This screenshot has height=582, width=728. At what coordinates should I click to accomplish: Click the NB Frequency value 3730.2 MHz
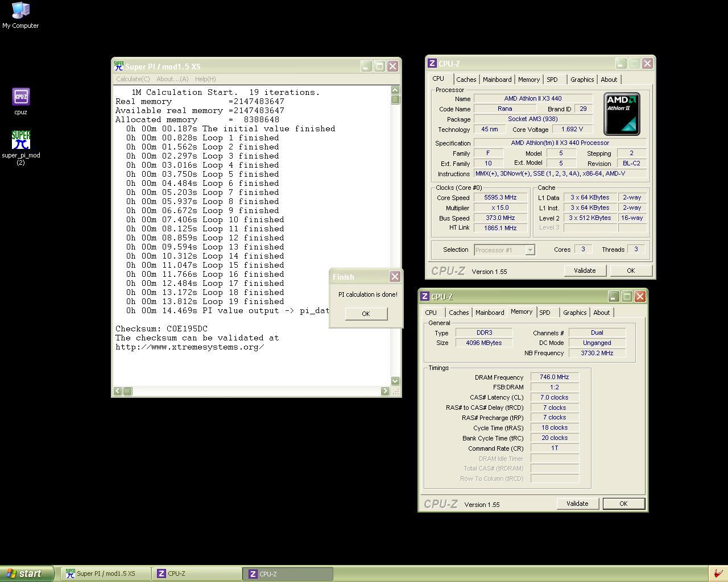click(597, 353)
